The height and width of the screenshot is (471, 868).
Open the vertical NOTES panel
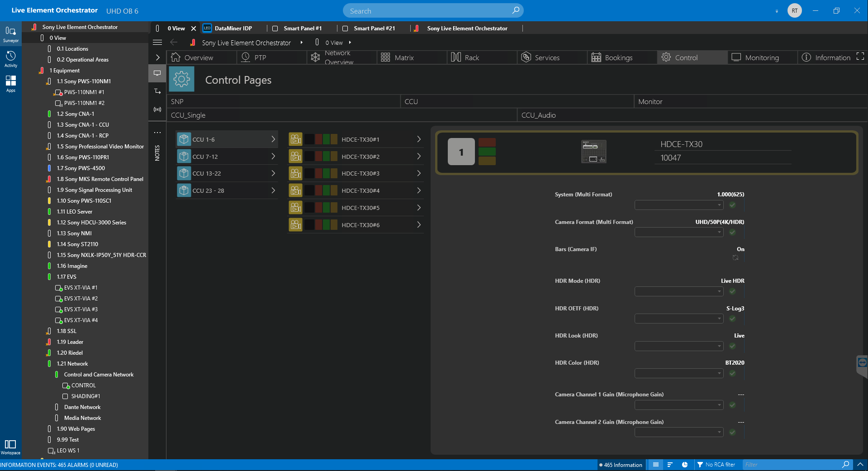(x=157, y=153)
